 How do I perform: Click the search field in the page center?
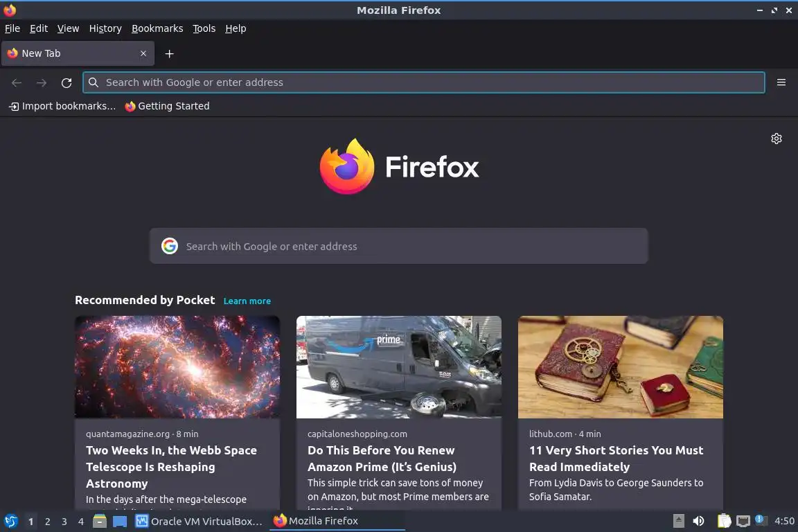398,246
